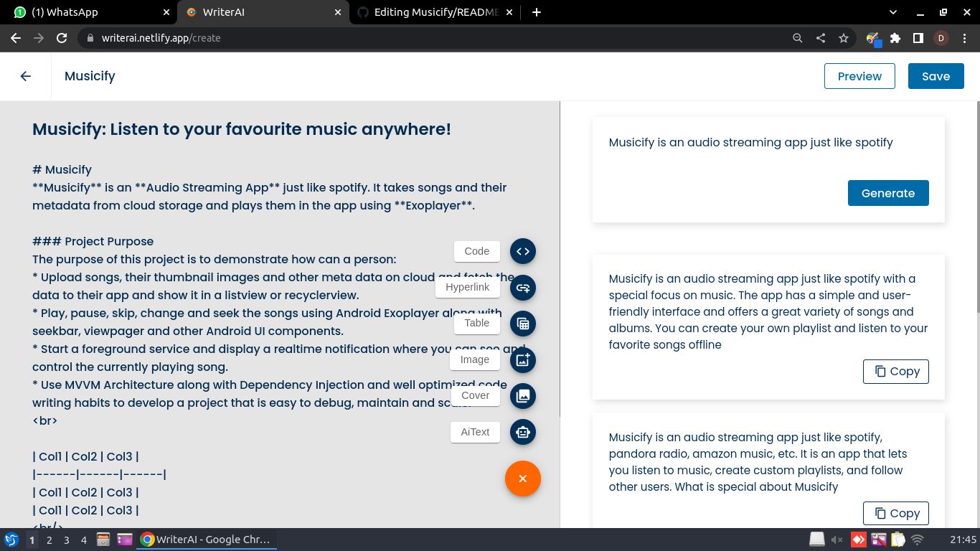This screenshot has width=980, height=551.
Task: Click the Image label chip
Action: (475, 359)
